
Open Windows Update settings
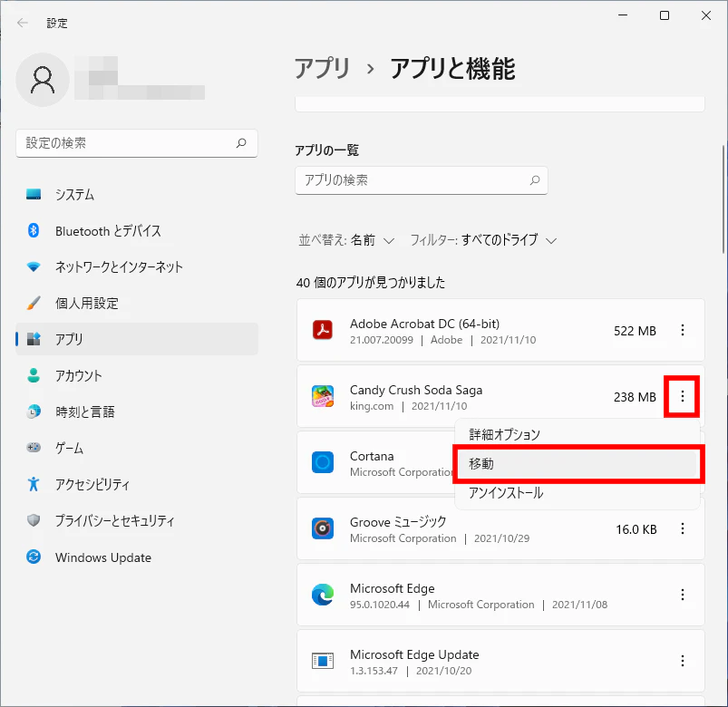coord(137,557)
